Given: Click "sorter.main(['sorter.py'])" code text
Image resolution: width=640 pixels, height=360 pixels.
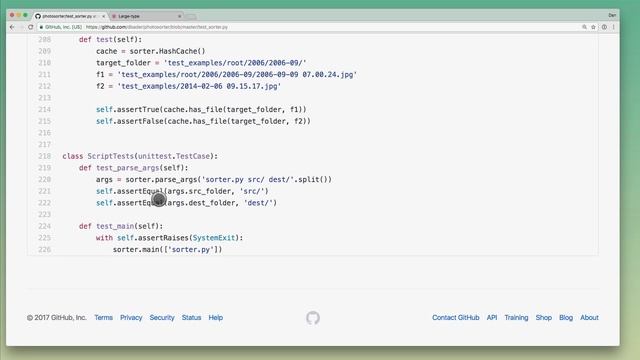Looking at the screenshot, I should click(x=167, y=249).
